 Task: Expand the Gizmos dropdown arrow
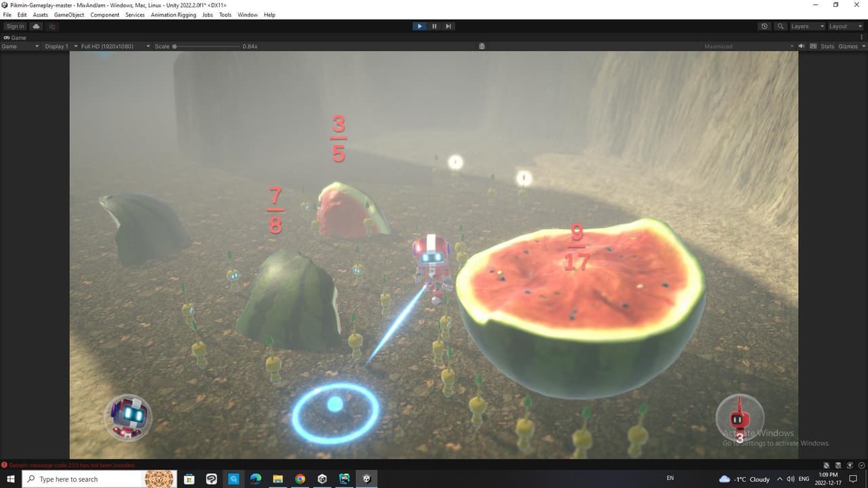pyautogui.click(x=863, y=46)
